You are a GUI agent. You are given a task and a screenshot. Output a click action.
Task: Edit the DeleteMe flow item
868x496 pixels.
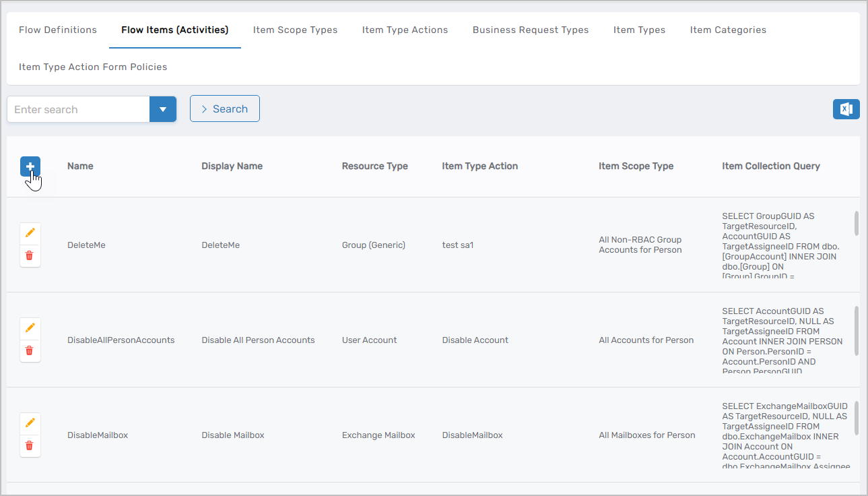[30, 232]
